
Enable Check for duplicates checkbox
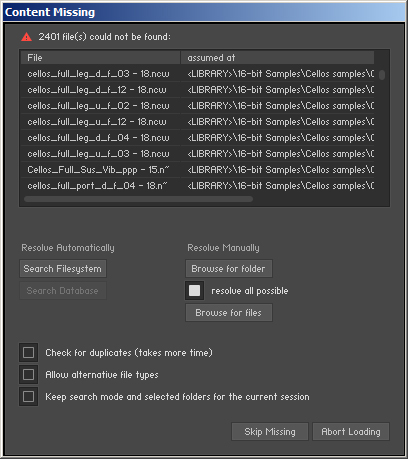coord(28,352)
